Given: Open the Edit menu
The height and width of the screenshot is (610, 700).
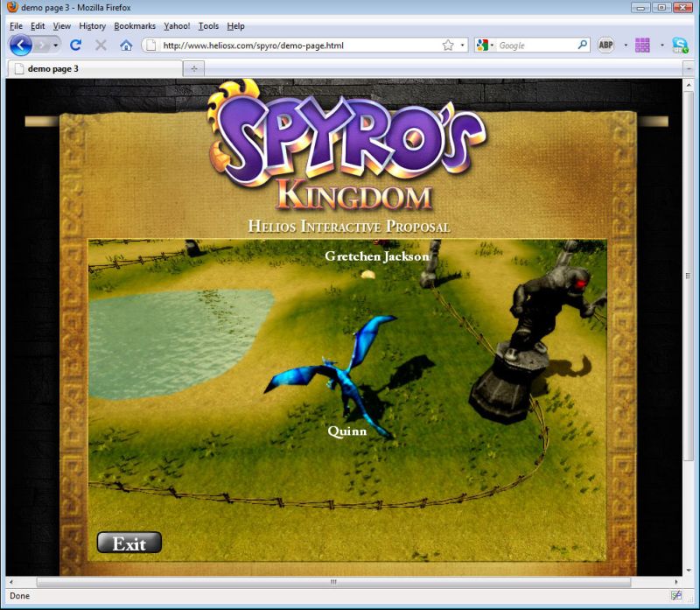Looking at the screenshot, I should [38, 26].
